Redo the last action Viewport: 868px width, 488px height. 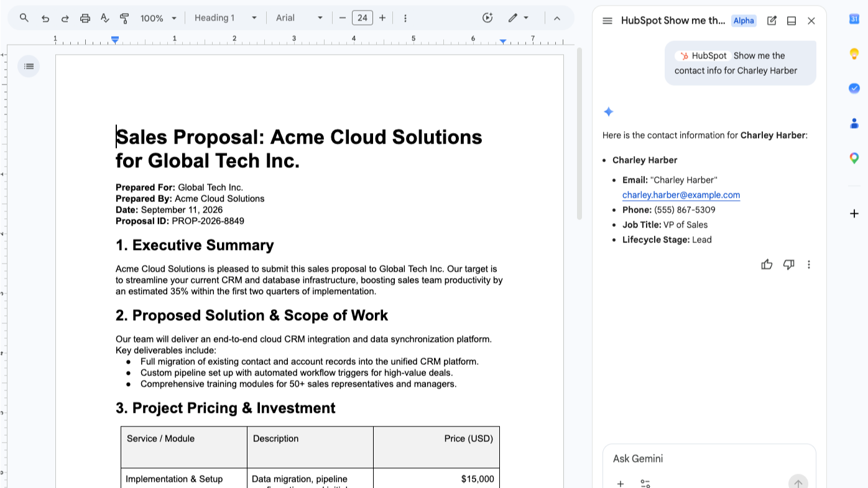point(65,18)
